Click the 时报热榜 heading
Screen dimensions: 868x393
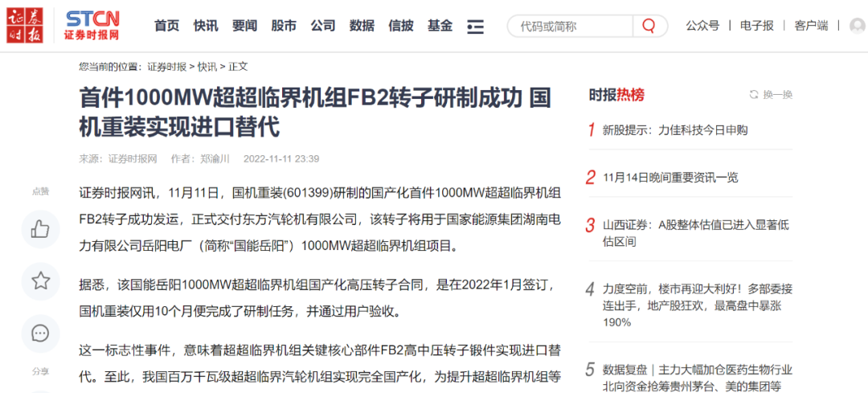coord(616,95)
